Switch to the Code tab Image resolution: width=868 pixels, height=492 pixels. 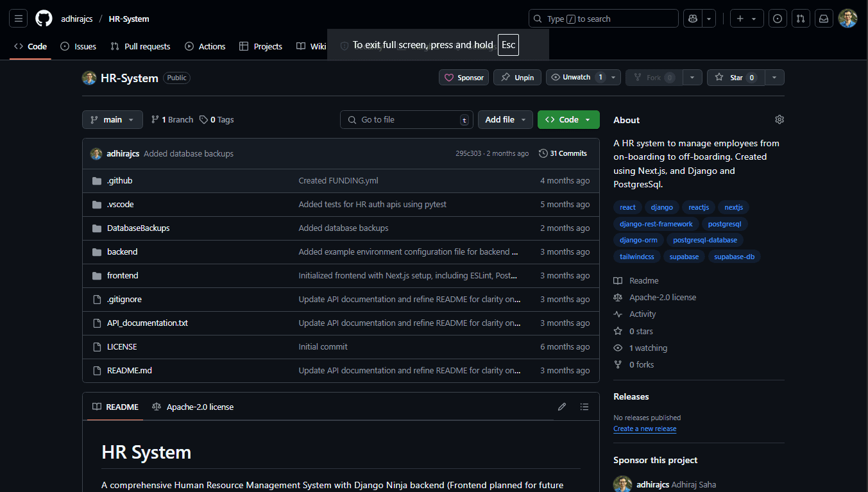point(30,46)
